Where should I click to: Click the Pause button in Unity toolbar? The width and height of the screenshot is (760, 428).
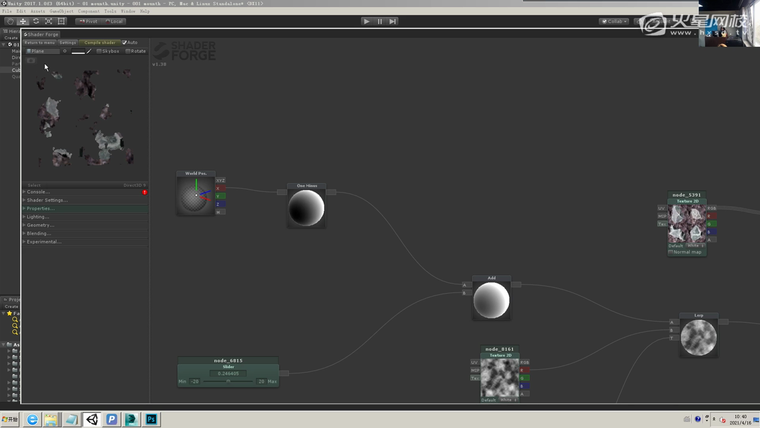(x=380, y=20)
